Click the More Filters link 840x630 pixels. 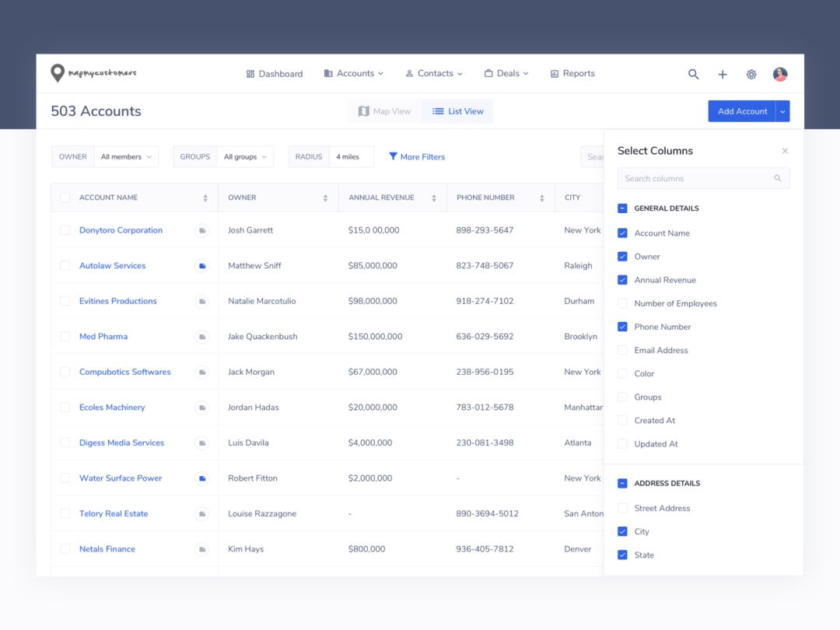pyautogui.click(x=417, y=157)
